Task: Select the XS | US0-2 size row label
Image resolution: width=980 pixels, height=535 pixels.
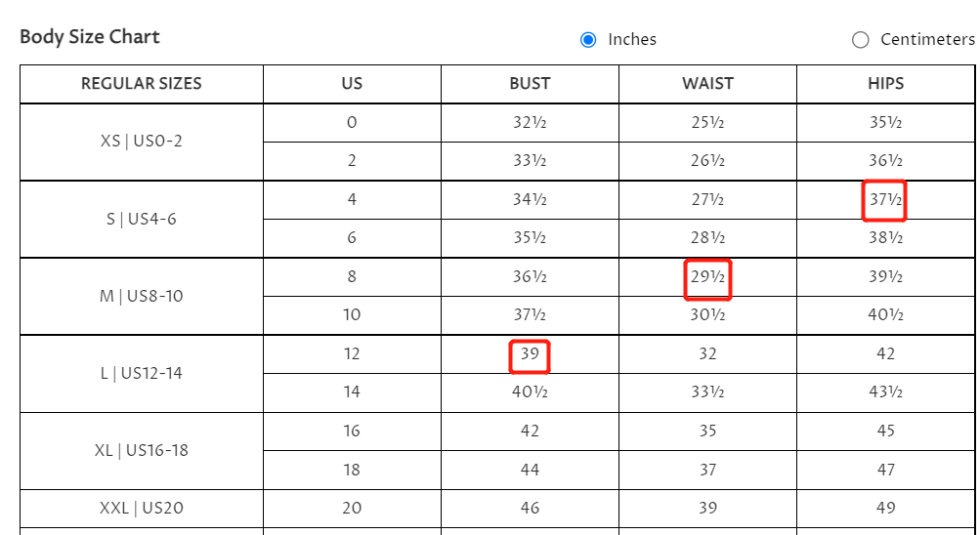Action: tap(142, 142)
